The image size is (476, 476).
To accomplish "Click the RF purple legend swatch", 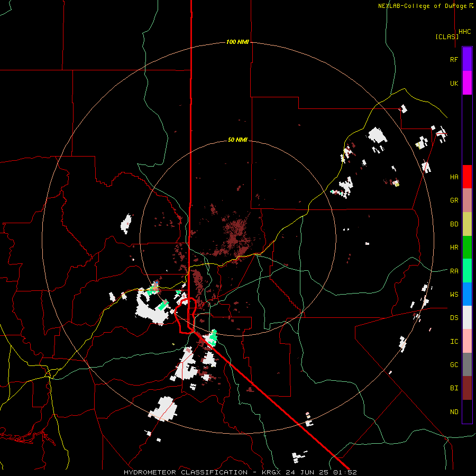I will click(x=467, y=59).
